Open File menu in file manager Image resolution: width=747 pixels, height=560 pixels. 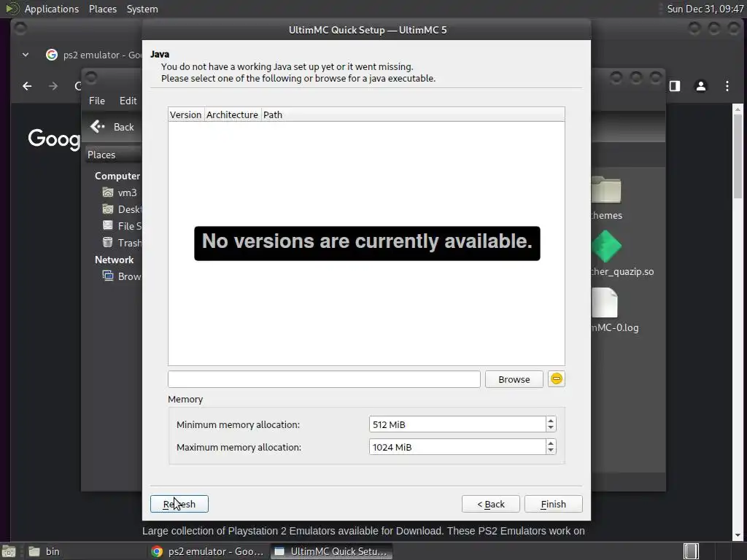point(97,101)
